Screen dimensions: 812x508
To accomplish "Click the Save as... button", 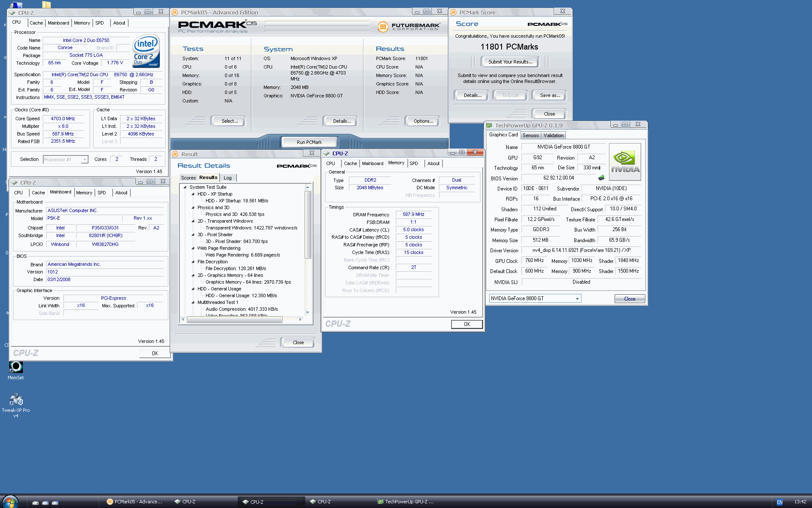I will point(550,95).
